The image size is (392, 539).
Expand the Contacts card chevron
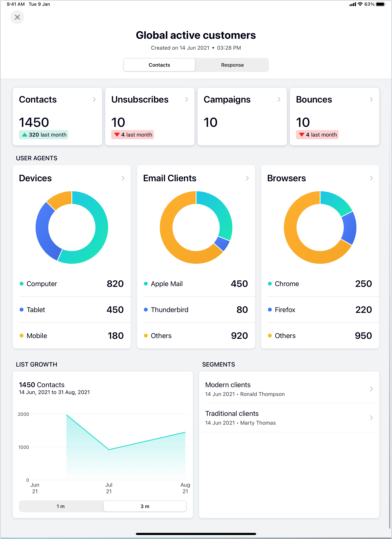(94, 99)
